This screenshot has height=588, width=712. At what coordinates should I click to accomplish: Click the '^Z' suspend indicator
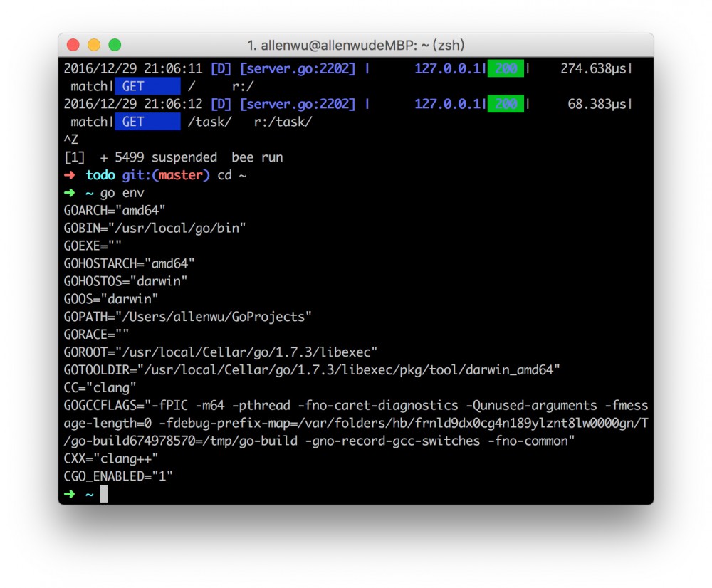click(71, 140)
